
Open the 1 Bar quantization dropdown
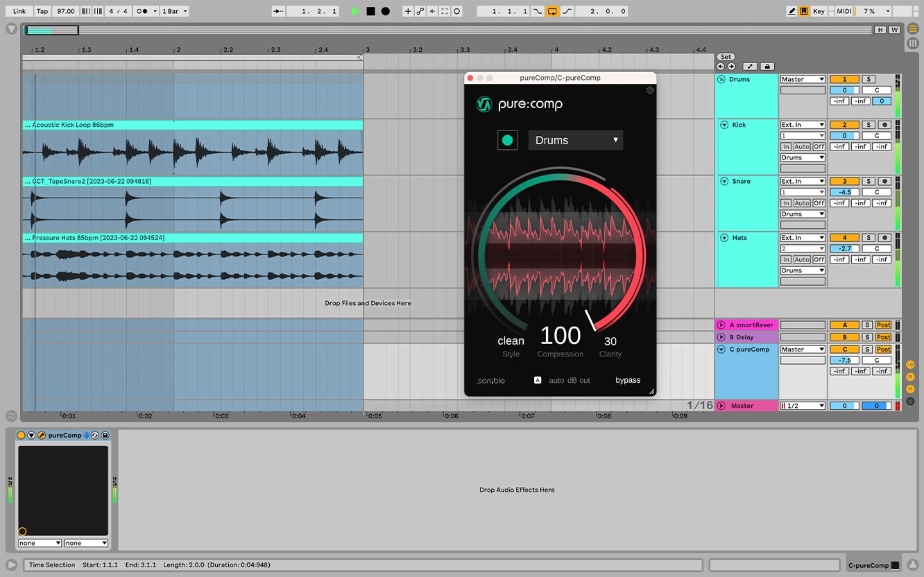pyautogui.click(x=173, y=11)
